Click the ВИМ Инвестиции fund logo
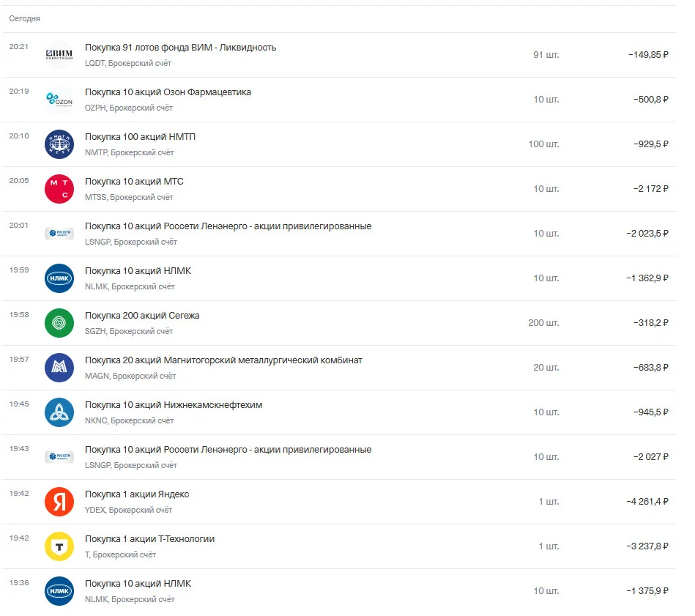This screenshot has height=616, width=695. click(x=59, y=54)
